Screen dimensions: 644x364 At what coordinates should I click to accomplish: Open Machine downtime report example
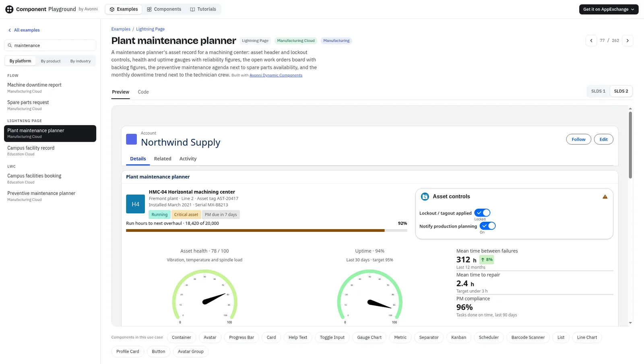tap(50, 88)
